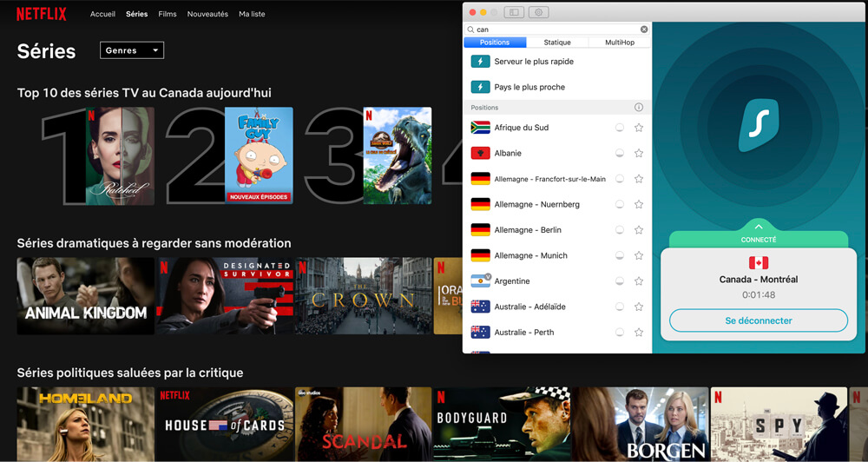Click lightning icon beside Pays le plus proche
Screen dimensions: 868x462
tap(480, 87)
